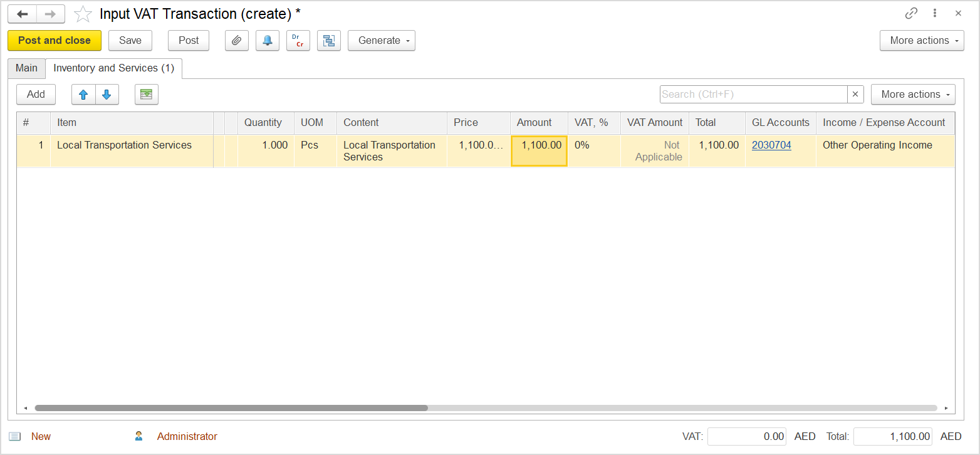Show Dr/Cr posting entries icon
Image resolution: width=980 pixels, height=455 pixels.
pyautogui.click(x=298, y=41)
